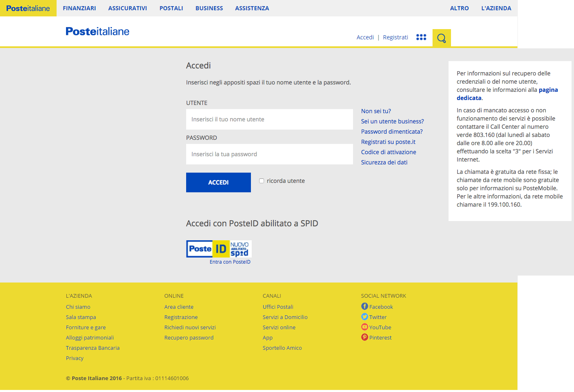
Task: Click 'Uffici Postali' footer link
Action: [x=278, y=307]
